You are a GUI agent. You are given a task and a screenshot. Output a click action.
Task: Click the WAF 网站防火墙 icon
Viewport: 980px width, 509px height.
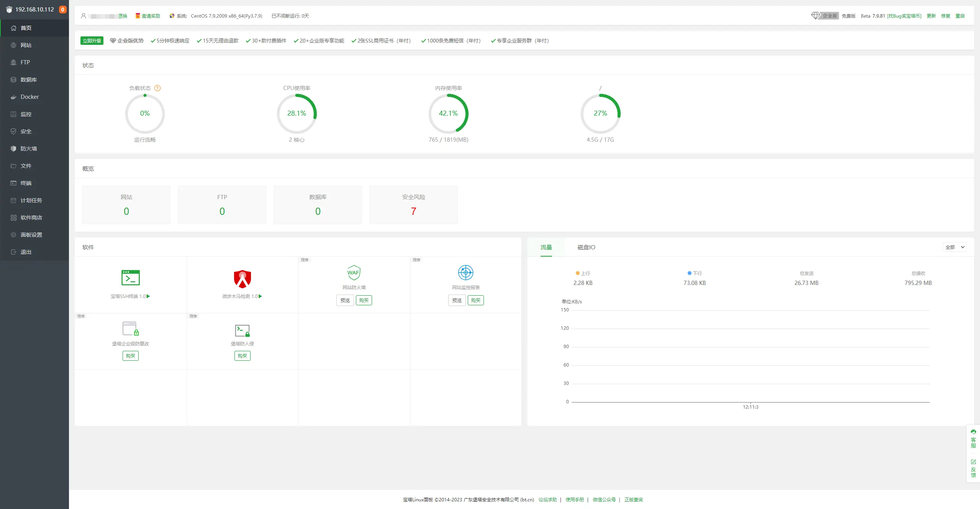coord(354,273)
